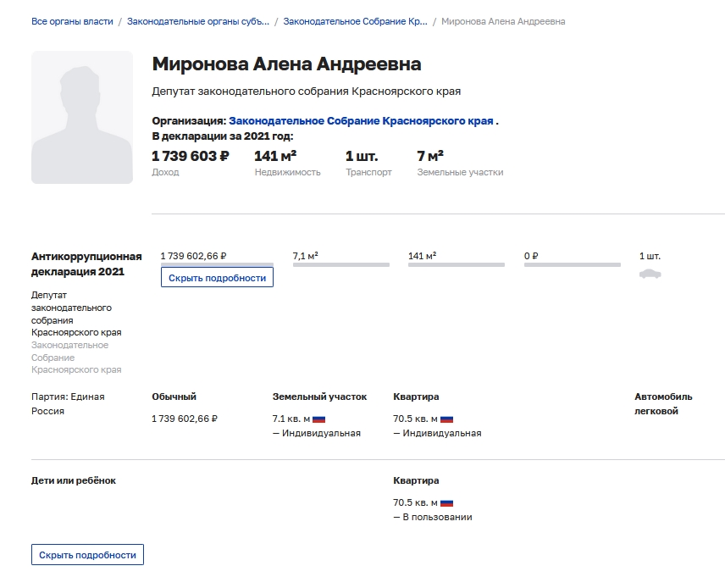Viewport: 725px width, 588px height.
Task: Click 'Антикоррупционная декларация 2021' heading
Action: click(x=86, y=263)
